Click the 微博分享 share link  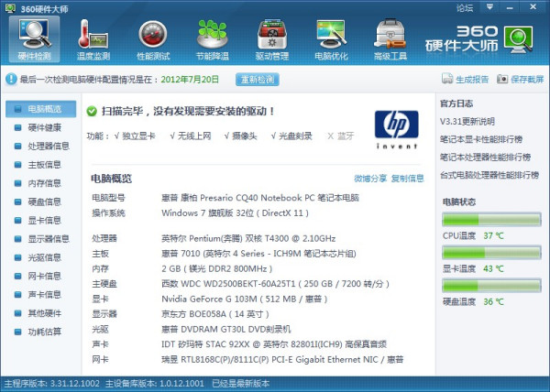[x=370, y=179]
